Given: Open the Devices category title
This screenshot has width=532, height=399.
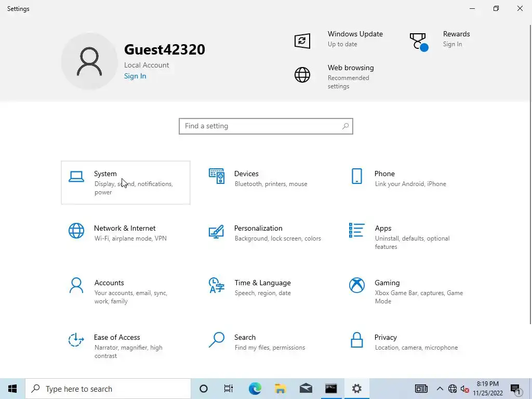Looking at the screenshot, I should tap(246, 174).
